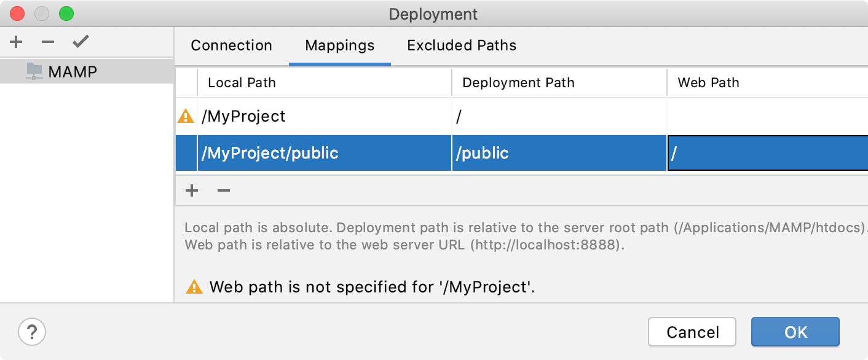
Task: Click the /public Deployment Path cell
Action: click(559, 153)
